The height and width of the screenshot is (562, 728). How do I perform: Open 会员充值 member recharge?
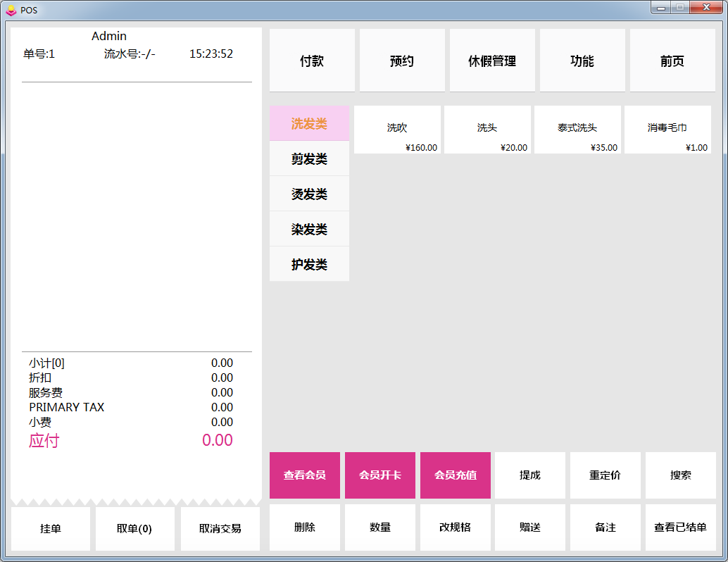click(x=456, y=475)
